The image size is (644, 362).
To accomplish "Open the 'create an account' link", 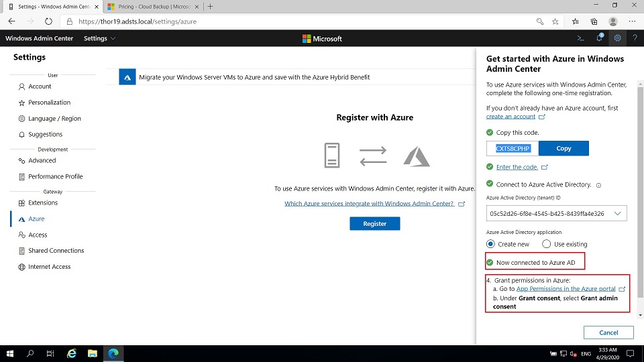I will point(511,117).
